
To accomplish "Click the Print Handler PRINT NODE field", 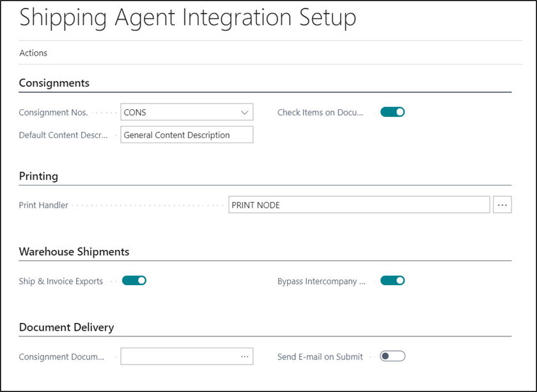I will tap(359, 205).
